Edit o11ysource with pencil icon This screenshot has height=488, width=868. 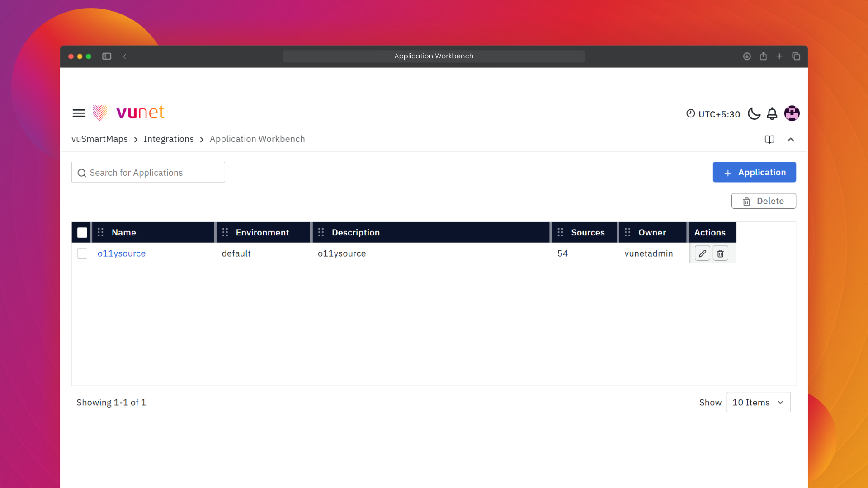(x=702, y=253)
